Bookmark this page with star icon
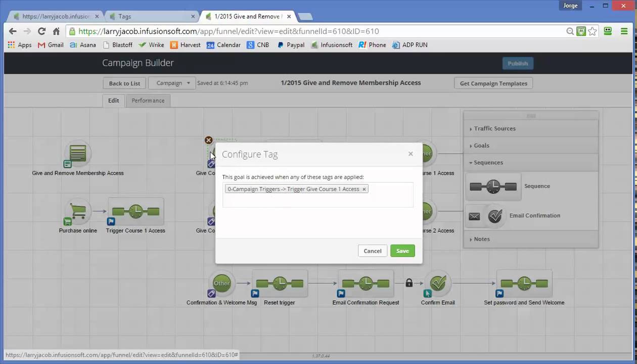This screenshot has width=637, height=364. (x=593, y=31)
